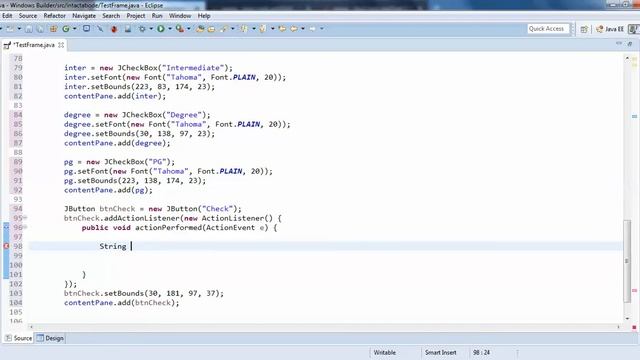Click the Previous Annotation toolbar icon

(x=263, y=29)
